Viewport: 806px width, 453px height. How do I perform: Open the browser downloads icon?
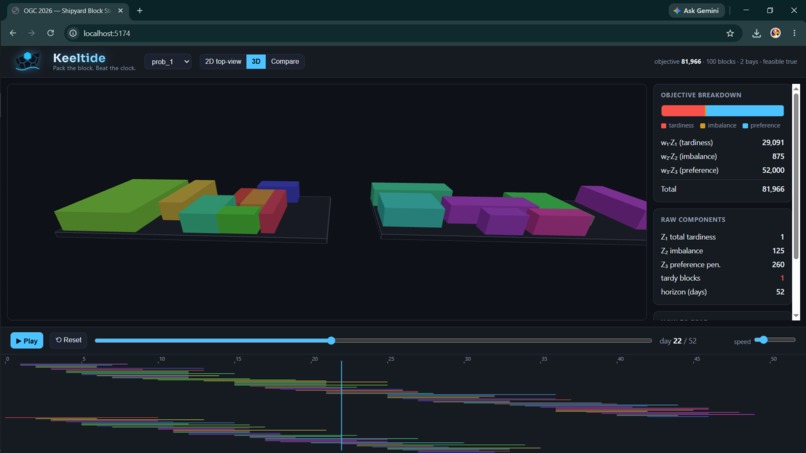coord(756,33)
